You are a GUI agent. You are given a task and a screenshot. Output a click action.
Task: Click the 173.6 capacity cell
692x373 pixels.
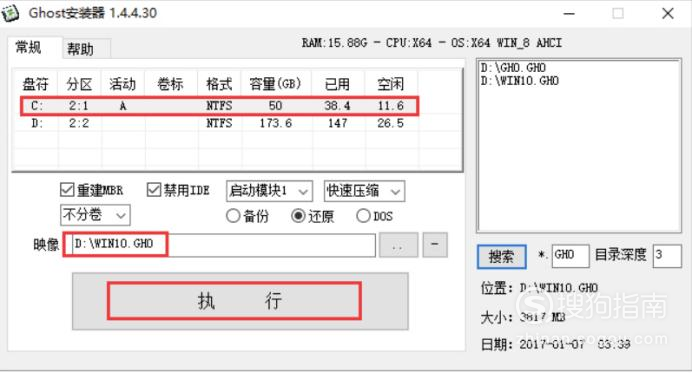click(x=275, y=123)
